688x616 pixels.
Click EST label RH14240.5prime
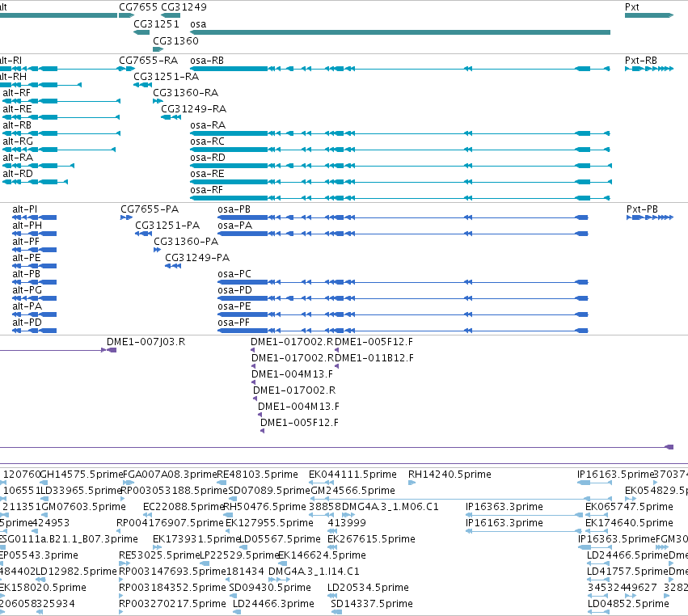click(450, 475)
